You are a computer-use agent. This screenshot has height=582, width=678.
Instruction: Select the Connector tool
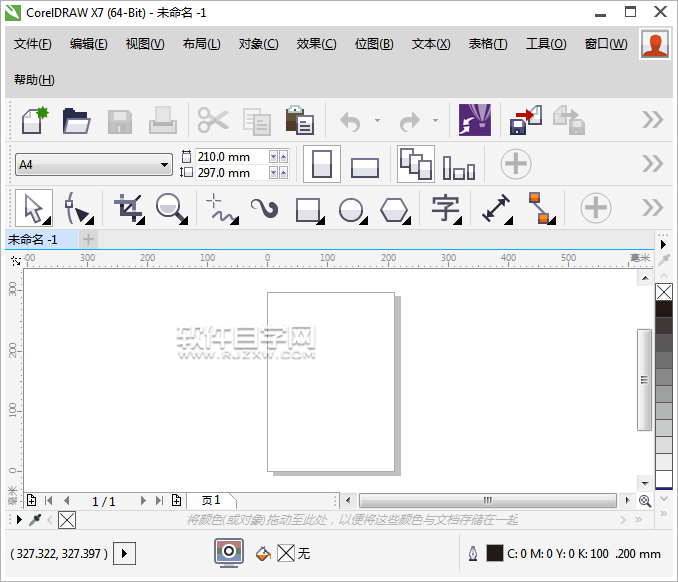[541, 208]
